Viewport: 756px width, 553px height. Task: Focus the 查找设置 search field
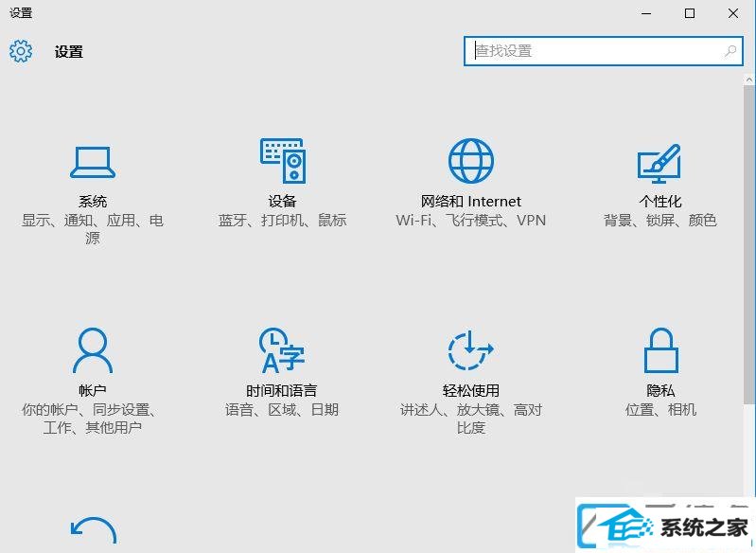(x=603, y=51)
